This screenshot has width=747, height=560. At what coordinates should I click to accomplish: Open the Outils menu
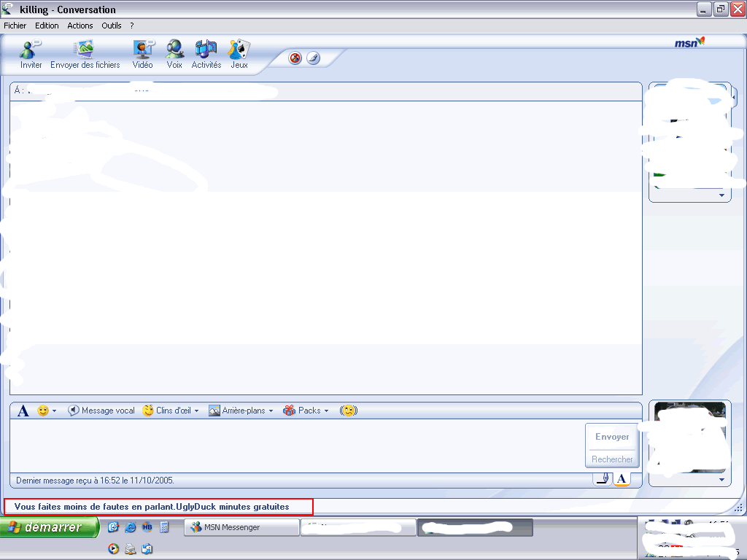(x=112, y=26)
